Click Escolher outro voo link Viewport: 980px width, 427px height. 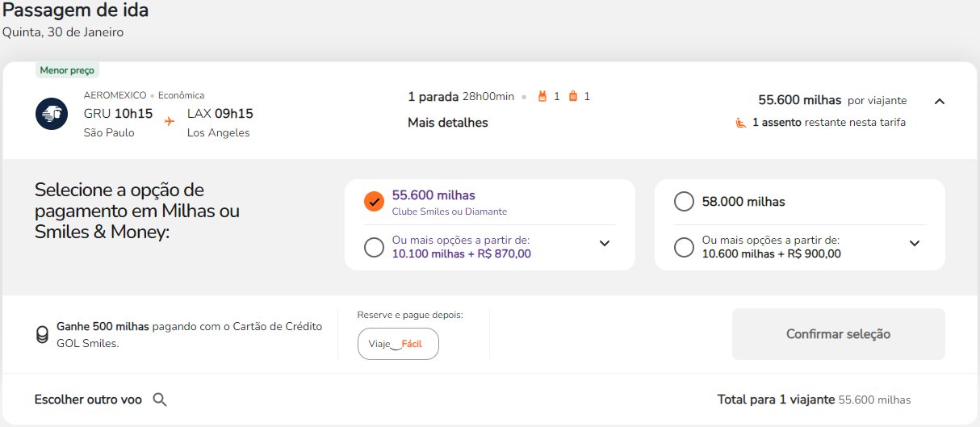pos(88,400)
